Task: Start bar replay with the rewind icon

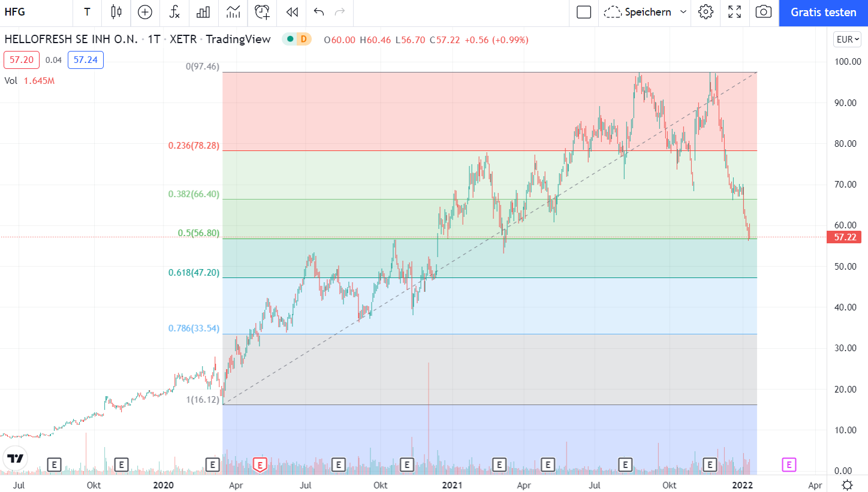Action: point(292,12)
